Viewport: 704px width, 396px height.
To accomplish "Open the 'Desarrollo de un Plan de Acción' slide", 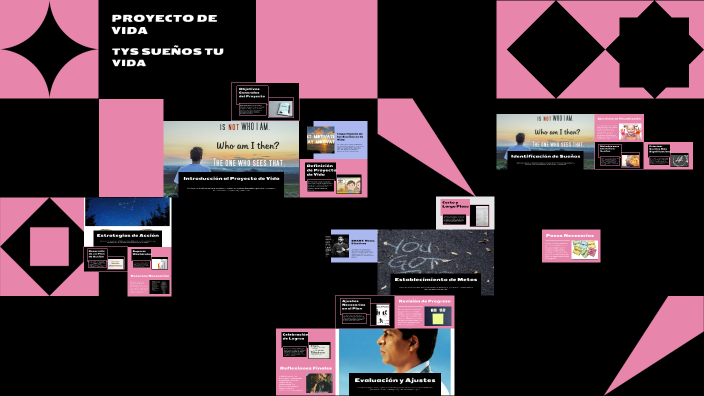I will 106,259.
